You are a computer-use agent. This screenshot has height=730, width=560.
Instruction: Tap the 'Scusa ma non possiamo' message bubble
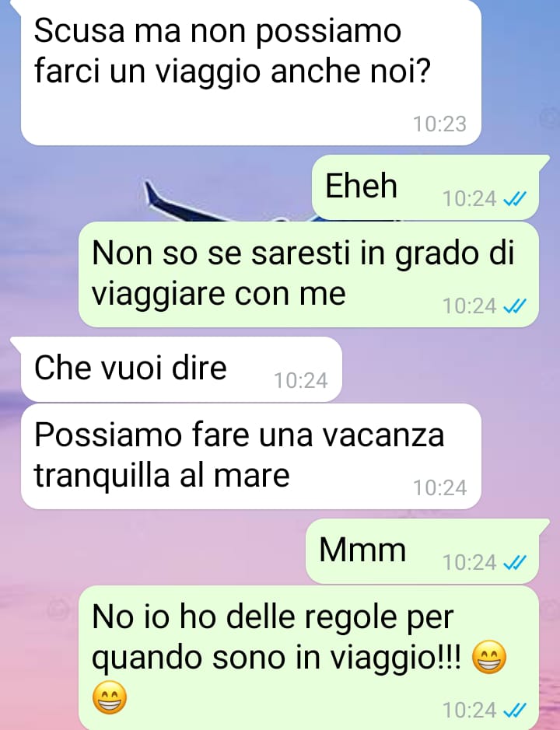(x=250, y=72)
